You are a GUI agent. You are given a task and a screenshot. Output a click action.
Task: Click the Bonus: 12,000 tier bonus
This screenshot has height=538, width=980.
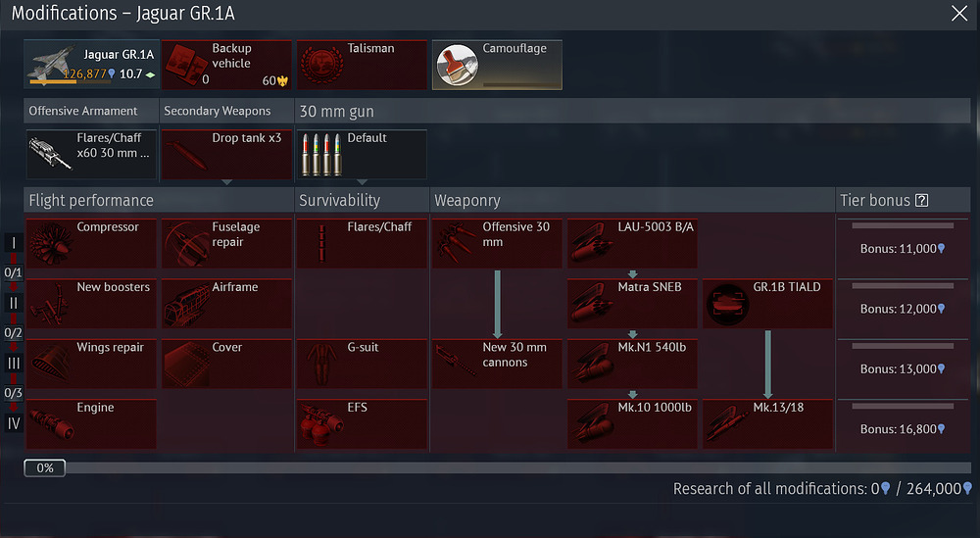point(903,309)
